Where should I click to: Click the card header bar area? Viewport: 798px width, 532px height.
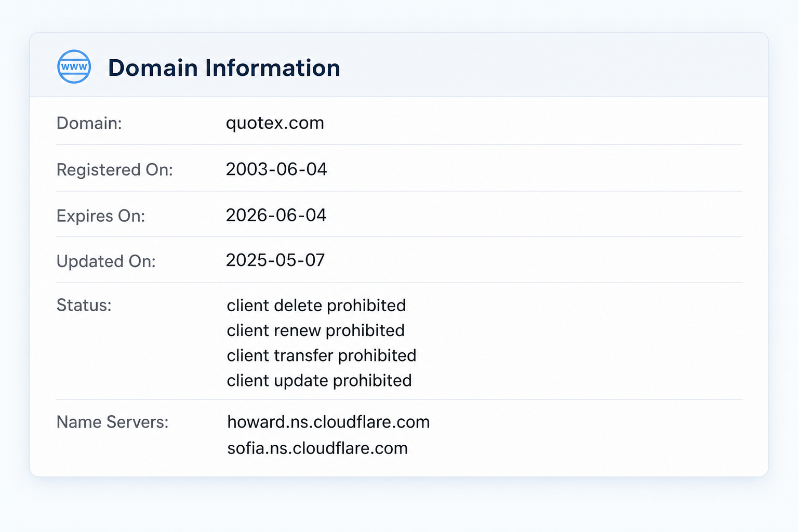(399, 65)
